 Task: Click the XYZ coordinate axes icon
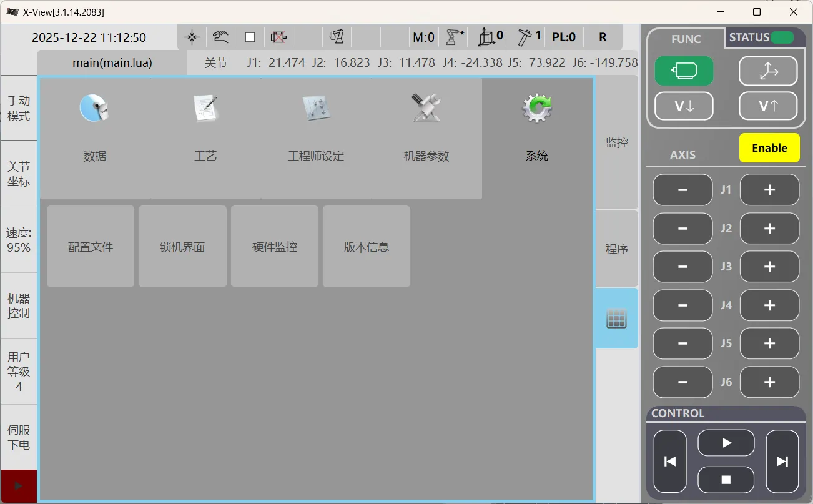pos(768,71)
